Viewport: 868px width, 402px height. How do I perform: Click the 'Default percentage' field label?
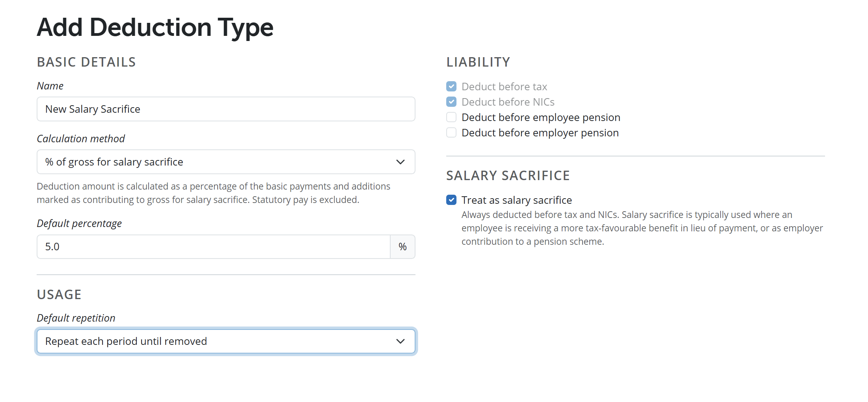79,223
